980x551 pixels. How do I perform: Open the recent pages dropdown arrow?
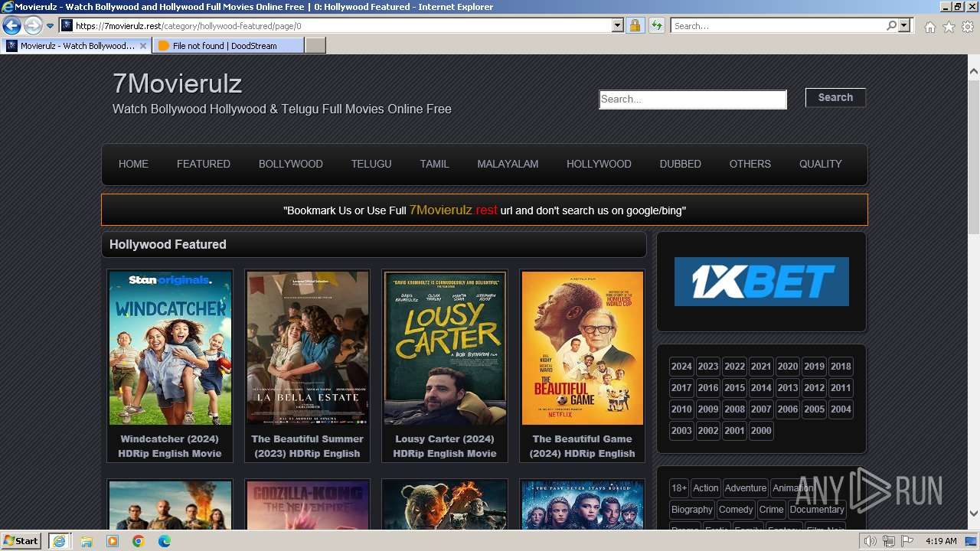point(50,26)
